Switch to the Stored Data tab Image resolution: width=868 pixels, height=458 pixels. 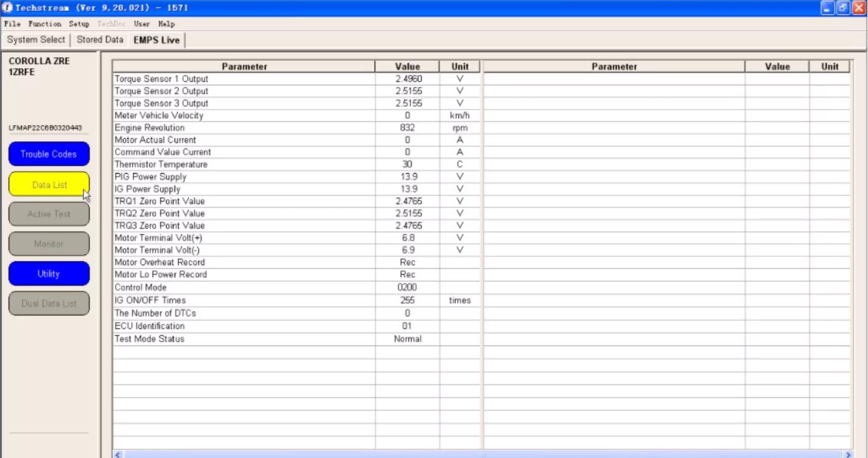[x=100, y=40]
